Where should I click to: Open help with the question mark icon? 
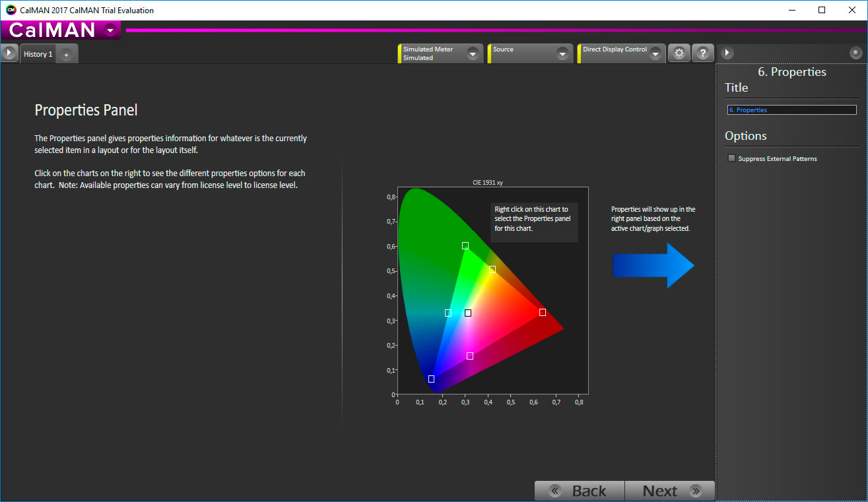(703, 53)
